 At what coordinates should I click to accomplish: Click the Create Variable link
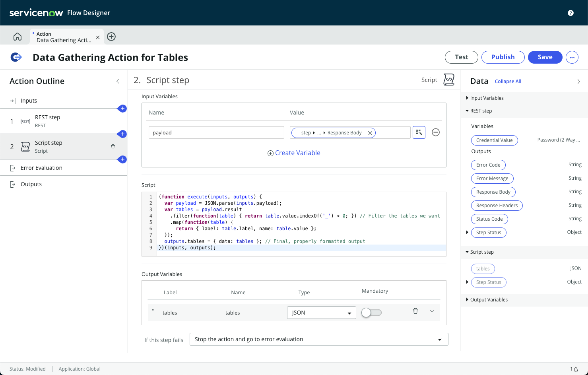coord(294,153)
